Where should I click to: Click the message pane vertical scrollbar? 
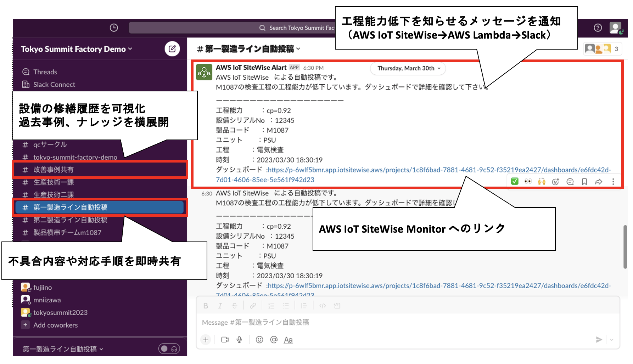pos(626,247)
